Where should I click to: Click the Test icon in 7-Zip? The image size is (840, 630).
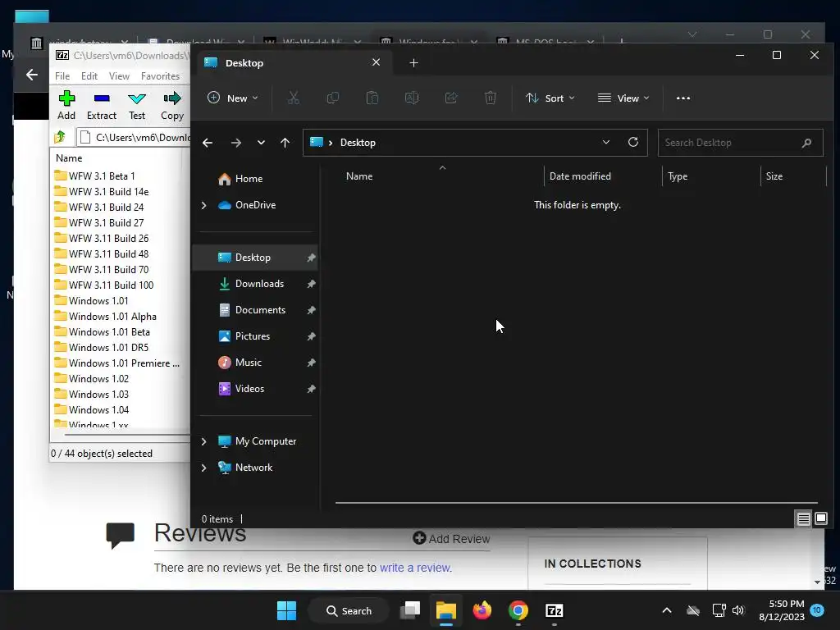[137, 98]
